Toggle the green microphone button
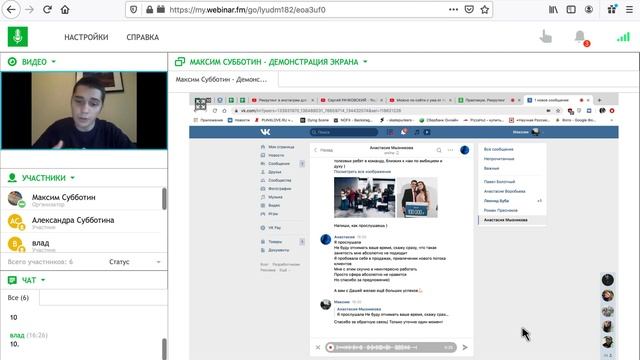This screenshot has height=360, width=640. (18, 37)
